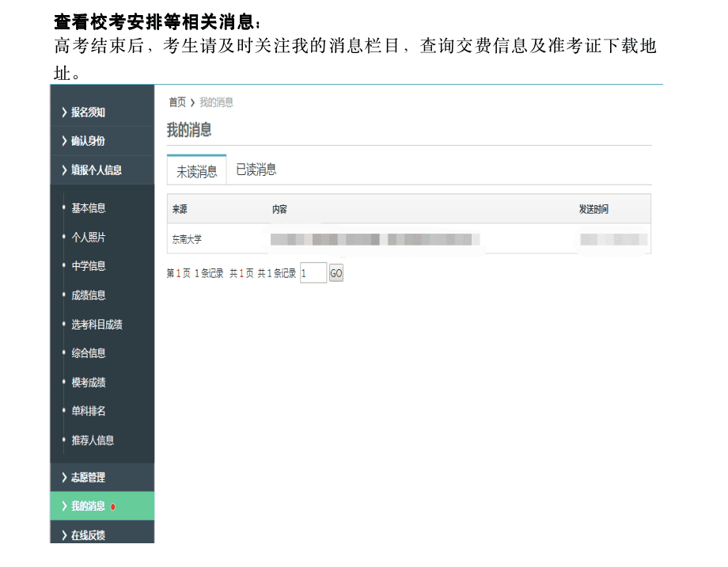Expand the 确认身份 sidebar section

tap(88, 141)
